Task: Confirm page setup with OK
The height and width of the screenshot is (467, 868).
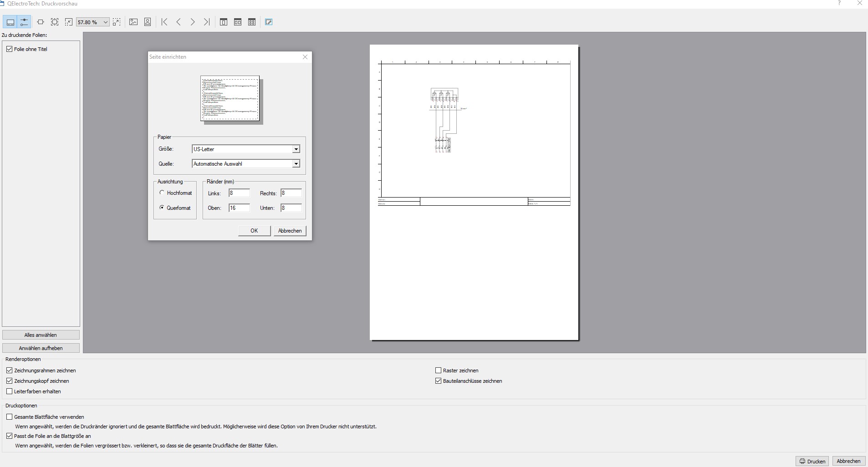Action: [x=254, y=231]
